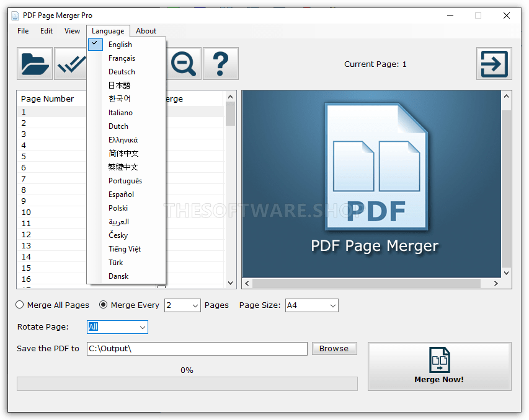Select the Merge All Pages radio button
The image size is (529, 420).
coord(20,305)
